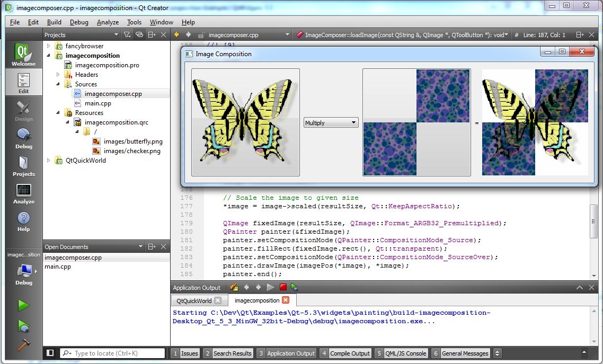This screenshot has width=603, height=364.
Task: Click the butterfly source image button
Action: [x=245, y=122]
